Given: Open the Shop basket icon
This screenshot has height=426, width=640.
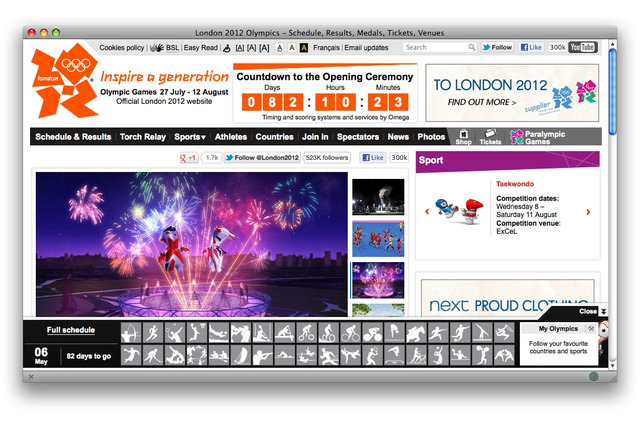Looking at the screenshot, I should tap(463, 137).
